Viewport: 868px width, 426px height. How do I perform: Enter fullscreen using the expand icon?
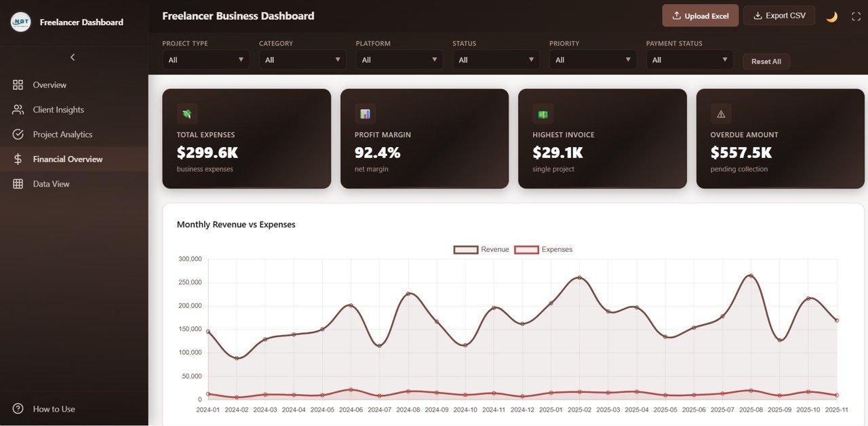click(x=855, y=15)
